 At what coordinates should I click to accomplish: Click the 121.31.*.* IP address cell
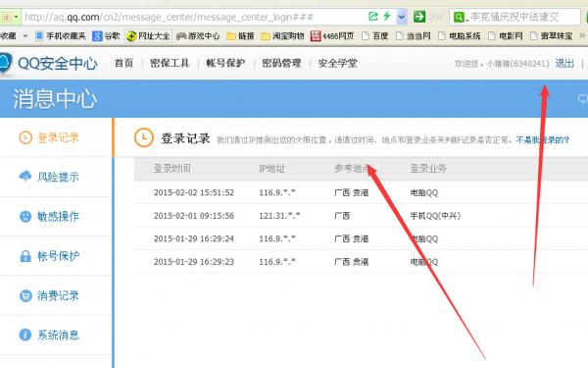pyautogui.click(x=279, y=216)
